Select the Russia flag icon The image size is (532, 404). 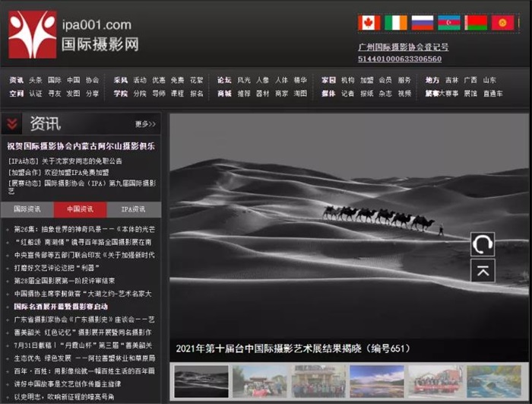tap(423, 23)
